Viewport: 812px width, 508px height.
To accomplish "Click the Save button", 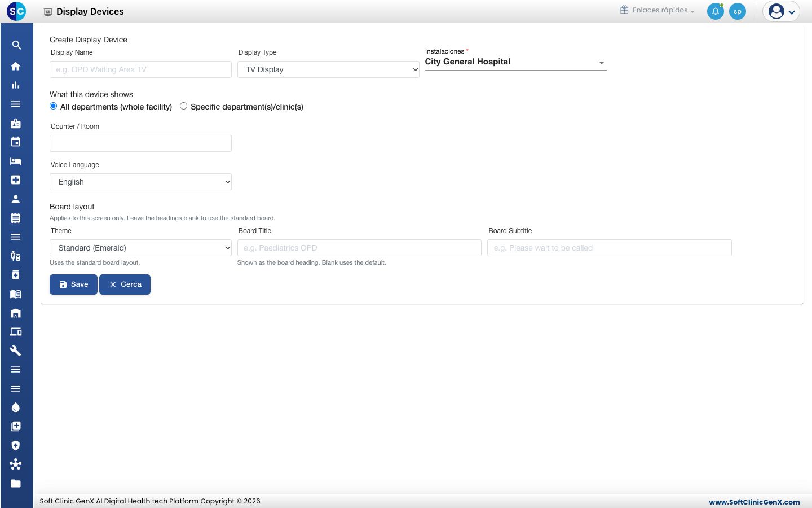I will point(73,284).
